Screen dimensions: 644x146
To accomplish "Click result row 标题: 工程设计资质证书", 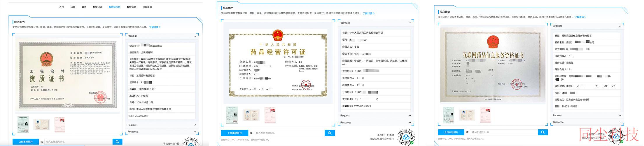I will (x=162, y=76).
